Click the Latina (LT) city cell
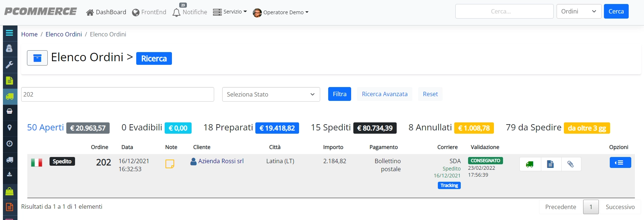The height and width of the screenshot is (220, 644). click(280, 161)
